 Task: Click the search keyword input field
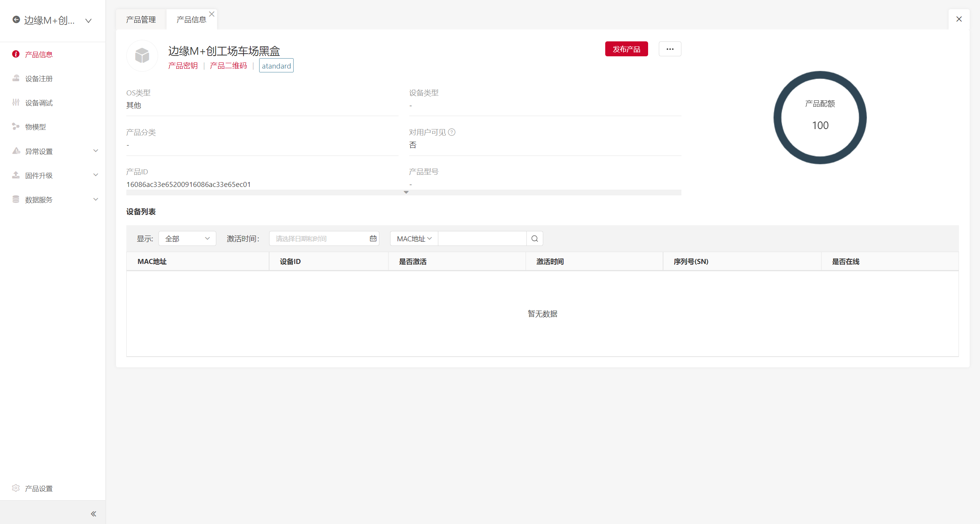click(482, 239)
